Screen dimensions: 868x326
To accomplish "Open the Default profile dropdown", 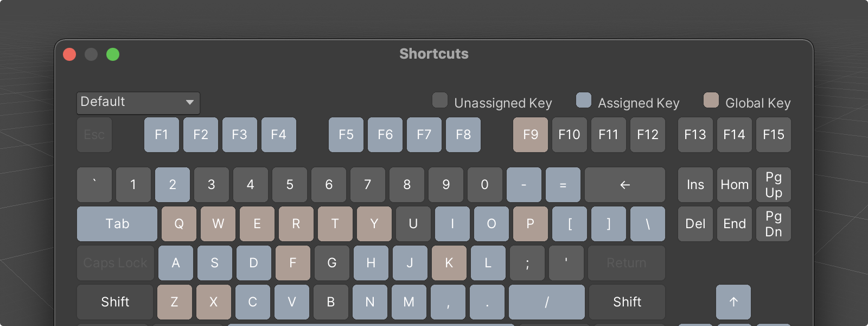I will (x=138, y=103).
